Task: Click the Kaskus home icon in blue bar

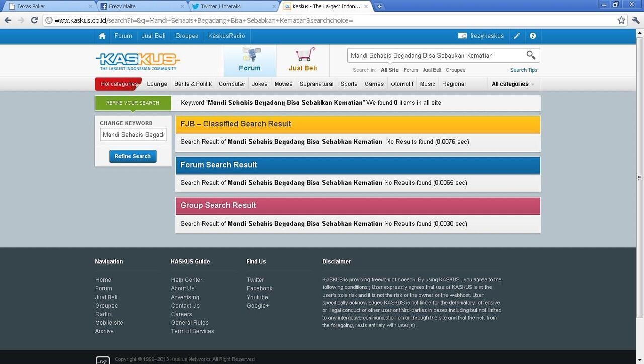Action: (102, 36)
